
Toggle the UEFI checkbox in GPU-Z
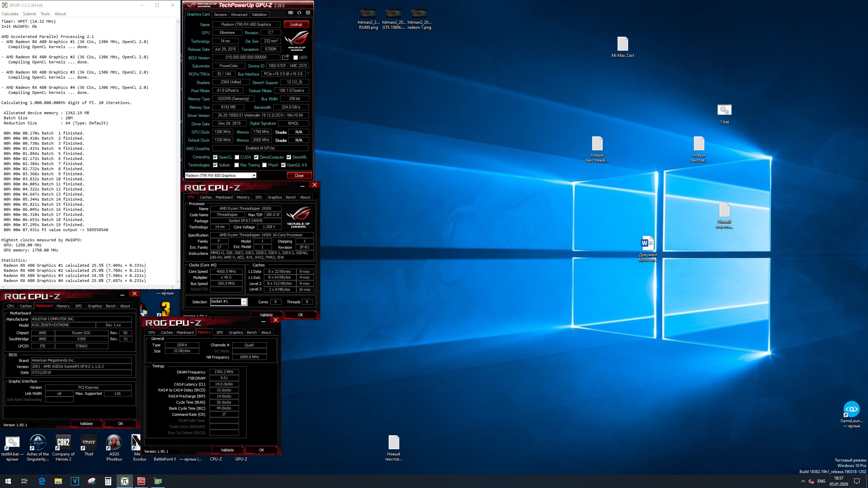[x=295, y=58]
